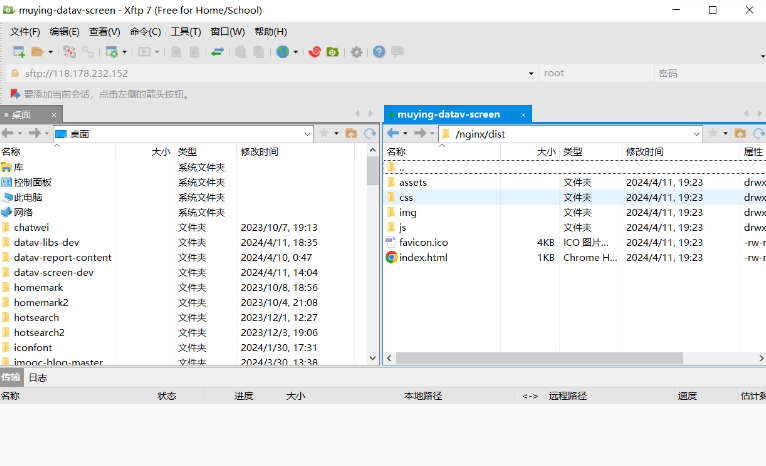This screenshot has width=766, height=466.
Task: Sort local files by 修改时间 column
Action: click(x=295, y=152)
